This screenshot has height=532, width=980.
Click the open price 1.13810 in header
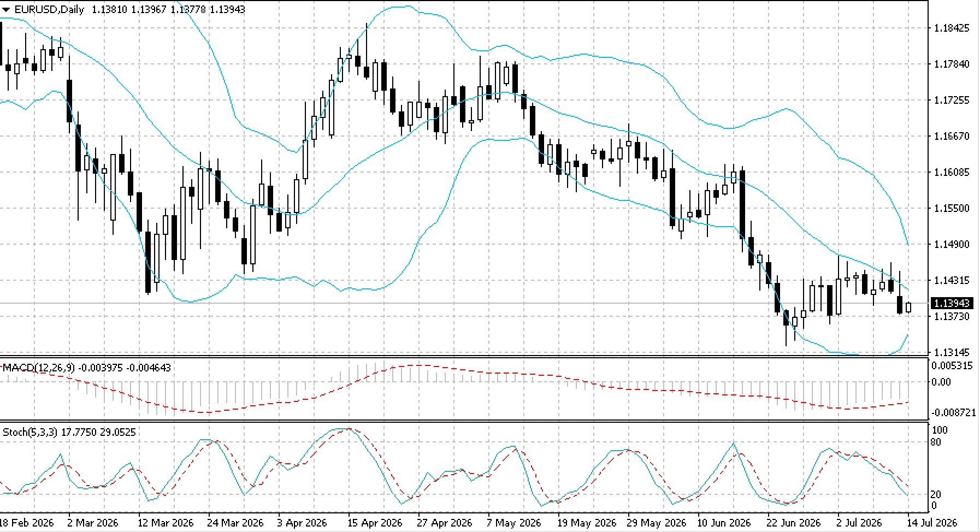click(109, 9)
